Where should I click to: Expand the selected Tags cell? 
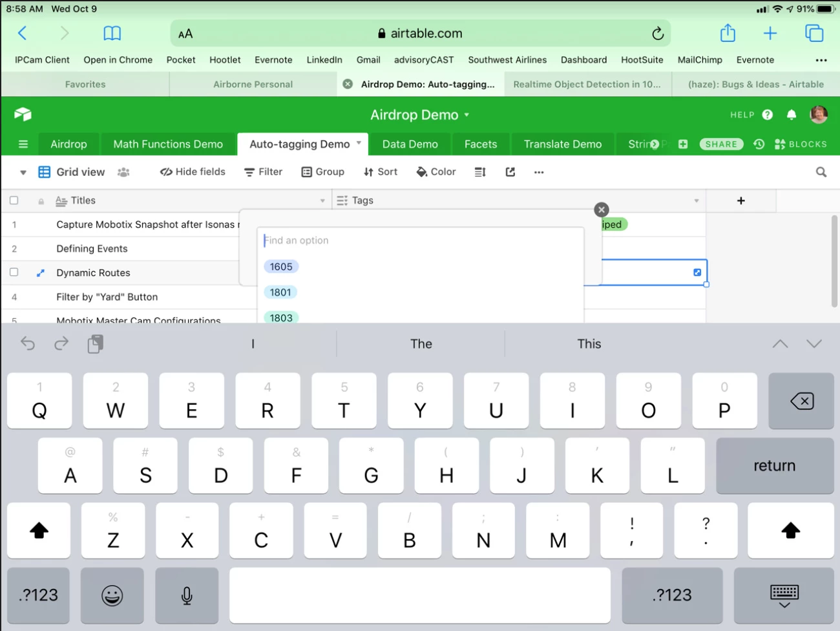coord(697,272)
